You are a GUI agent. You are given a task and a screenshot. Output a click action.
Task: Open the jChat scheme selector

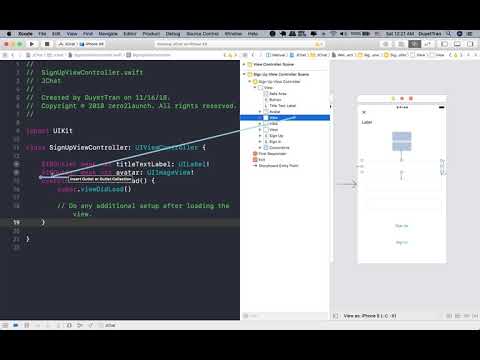68,44
